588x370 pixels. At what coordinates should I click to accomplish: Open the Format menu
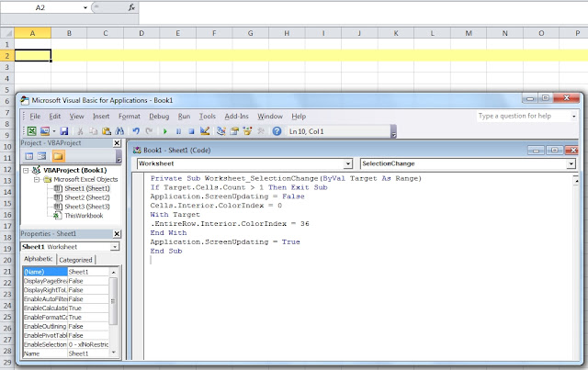tap(130, 117)
